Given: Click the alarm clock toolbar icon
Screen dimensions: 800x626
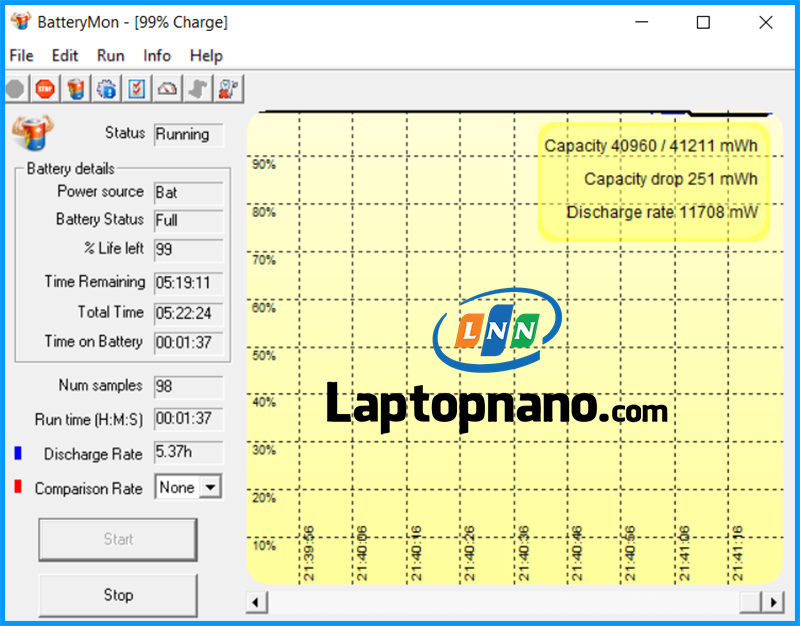Looking at the screenshot, I should [228, 88].
